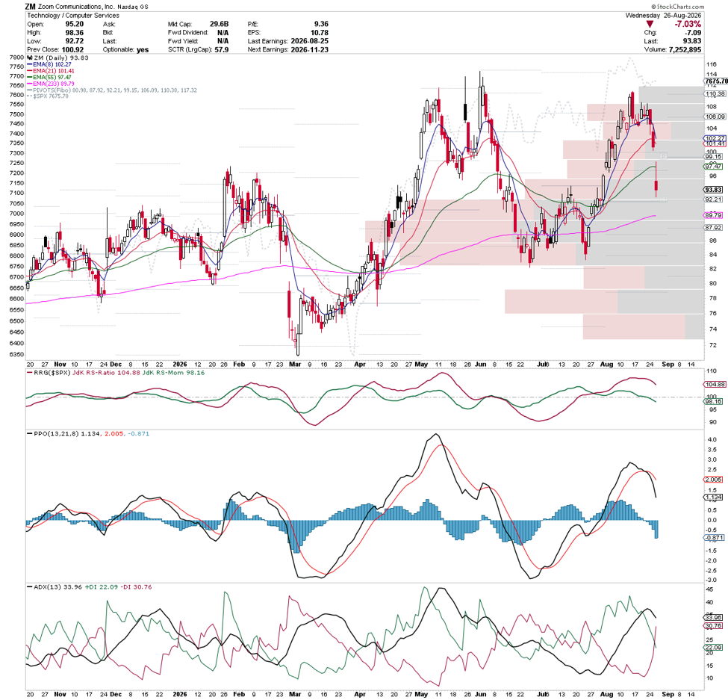The width and height of the screenshot is (728, 700).
Task: Click the 106.09 pivot level axis tag
Action: tap(715, 117)
